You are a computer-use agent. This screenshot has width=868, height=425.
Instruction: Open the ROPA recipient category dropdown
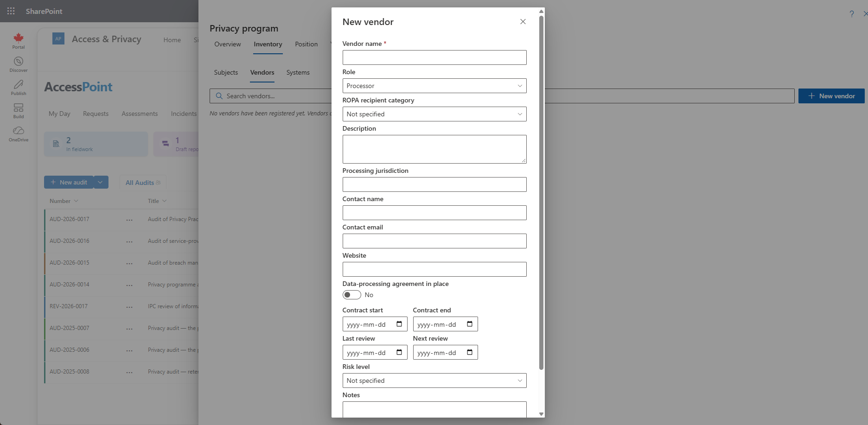(434, 114)
